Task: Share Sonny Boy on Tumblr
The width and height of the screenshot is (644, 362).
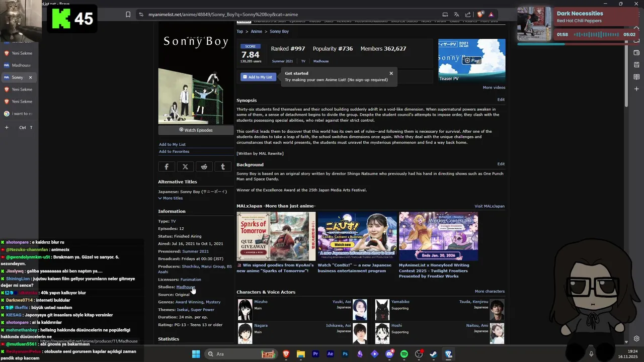Action: click(x=223, y=166)
